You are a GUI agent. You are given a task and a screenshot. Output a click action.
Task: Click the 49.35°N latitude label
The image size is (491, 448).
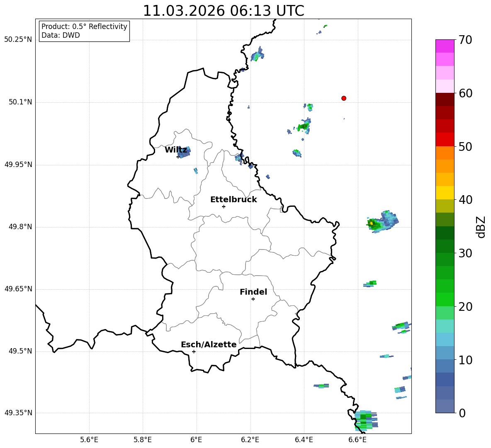point(18,413)
